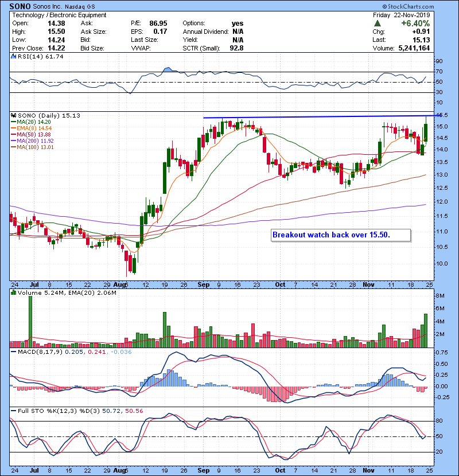Click the Sep label on price chart axis
This screenshot has width=459, height=476.
pyautogui.click(x=204, y=285)
